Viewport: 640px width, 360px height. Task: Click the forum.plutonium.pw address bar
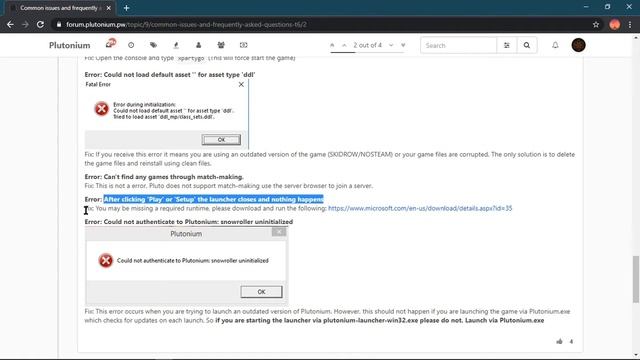[322, 24]
